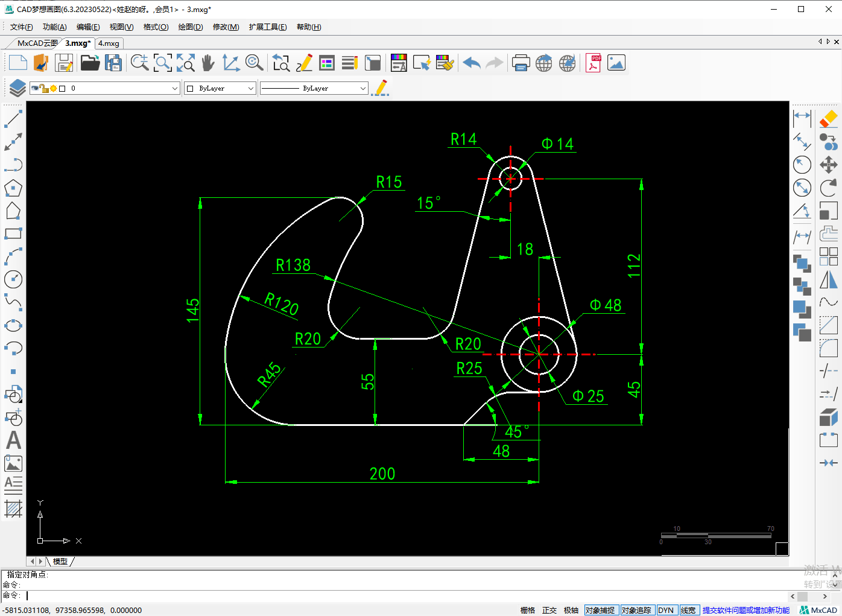Click layout tabs previous arrow
This screenshot has width=842, height=616.
click(33, 561)
